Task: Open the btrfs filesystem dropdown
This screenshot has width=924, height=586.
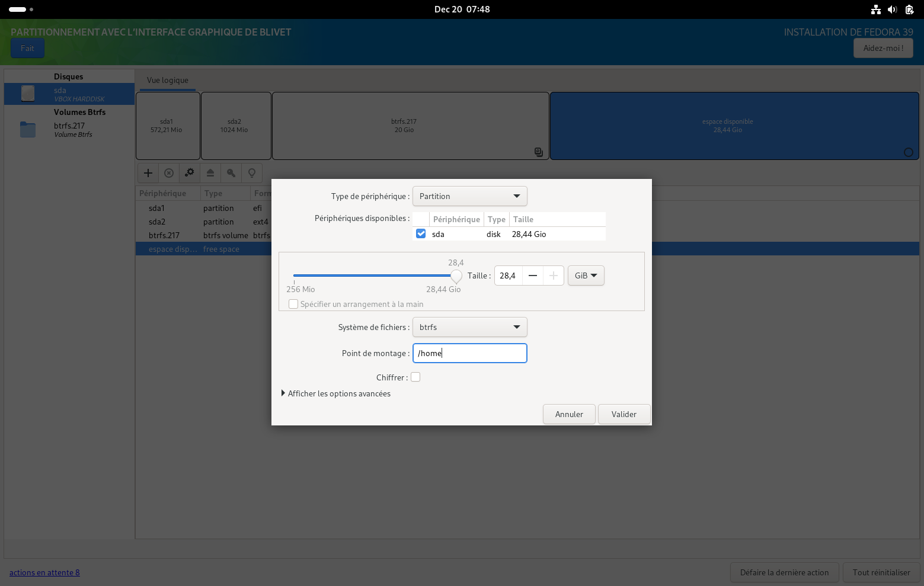Action: [x=469, y=327]
